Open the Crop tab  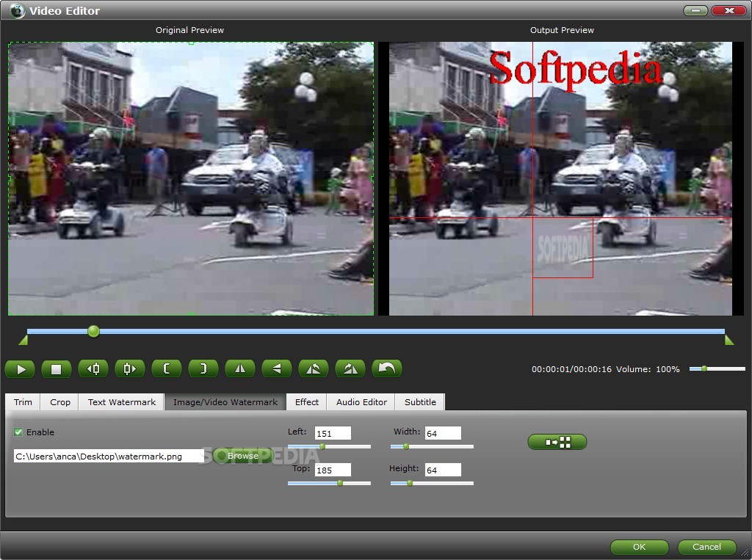point(60,401)
